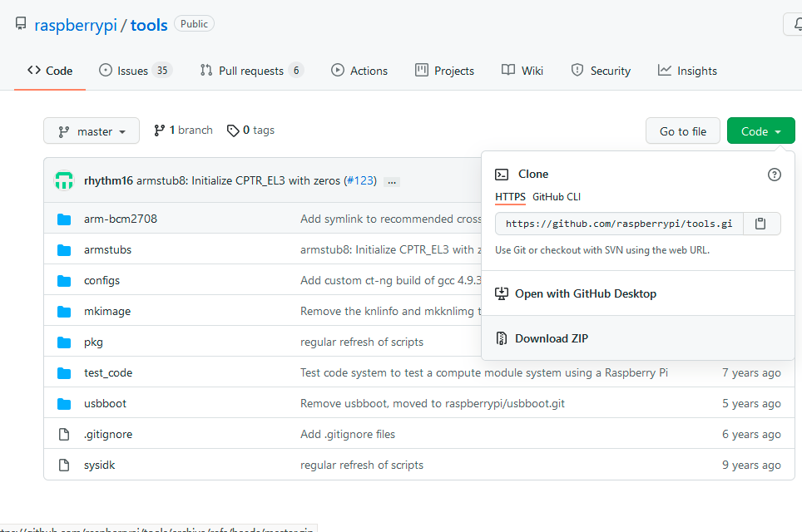Click Download ZIP option

[x=638, y=338]
